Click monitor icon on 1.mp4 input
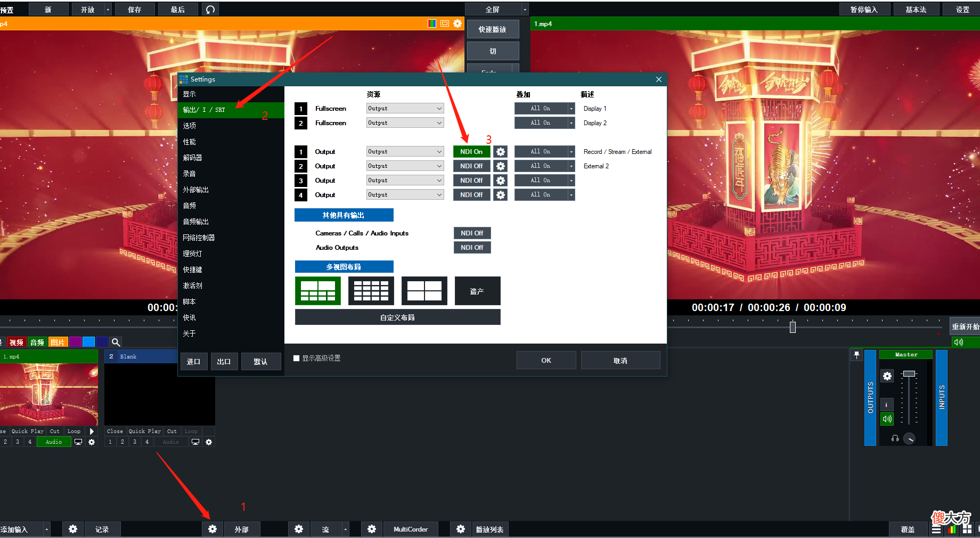Screen dimensions: 980x538 [x=78, y=442]
